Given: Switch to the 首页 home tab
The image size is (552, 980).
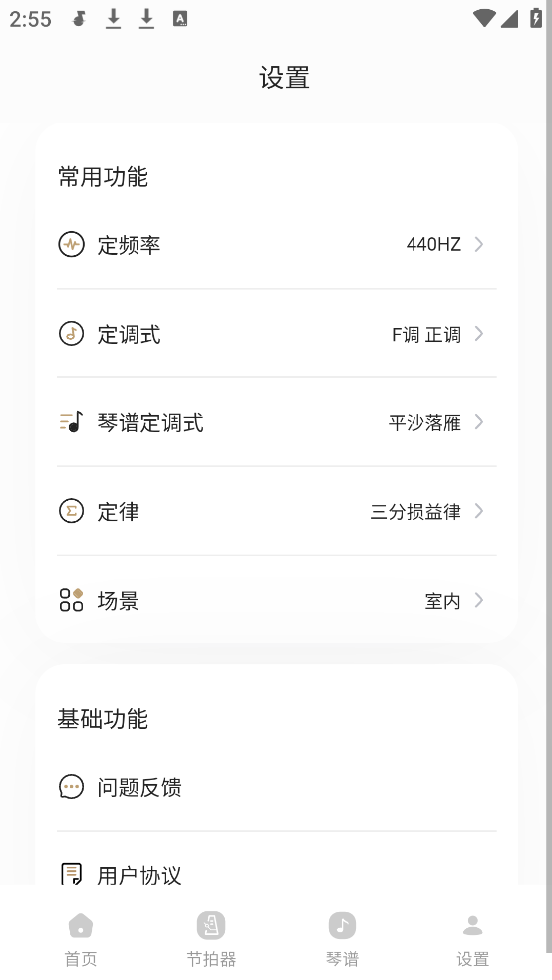Looking at the screenshot, I should (81, 940).
